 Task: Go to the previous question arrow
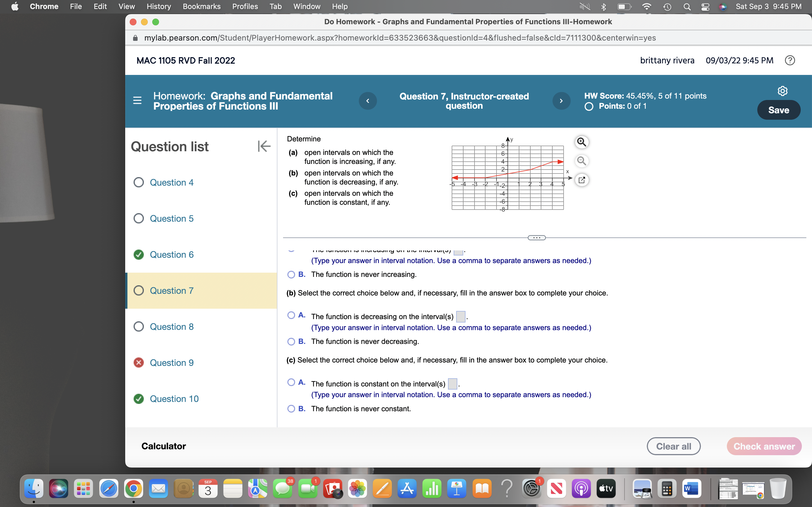point(368,101)
